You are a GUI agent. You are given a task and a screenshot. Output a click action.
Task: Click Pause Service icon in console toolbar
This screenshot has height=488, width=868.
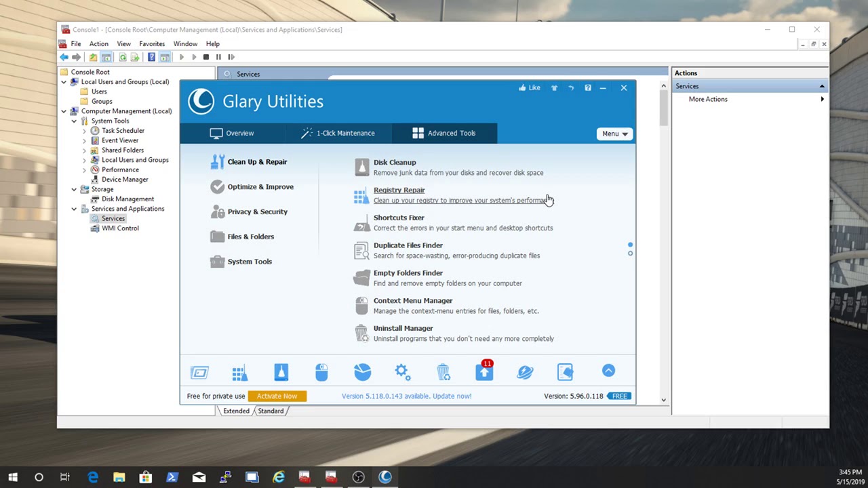[x=218, y=57]
